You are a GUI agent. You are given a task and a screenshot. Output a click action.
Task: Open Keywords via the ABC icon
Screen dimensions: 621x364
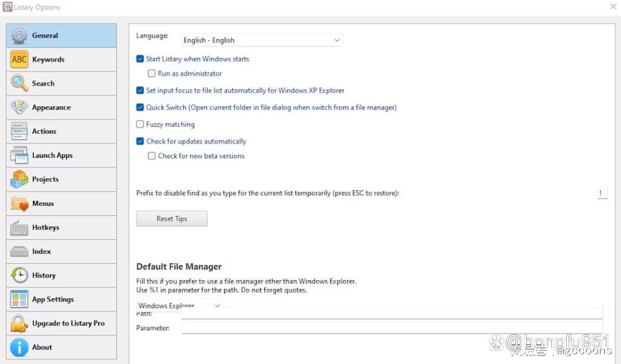(x=19, y=60)
